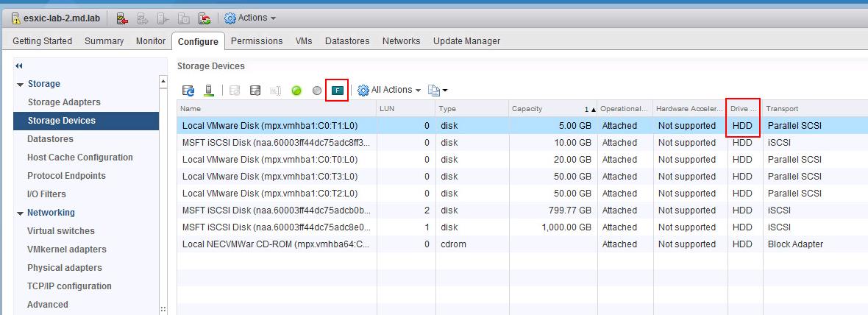Screen dimensions: 868x315
Task: Select Local VMware Disk mpx.vmhba1:C0:T0:L0
Action: click(x=522, y=160)
